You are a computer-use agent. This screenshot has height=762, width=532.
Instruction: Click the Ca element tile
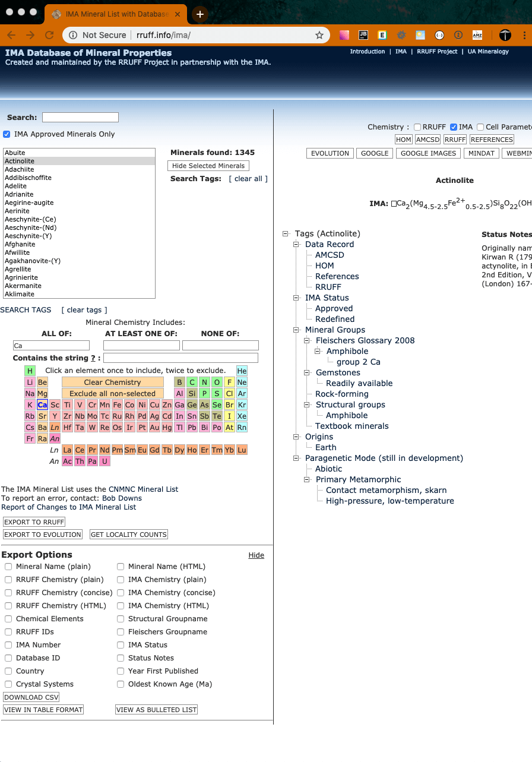coord(42,404)
